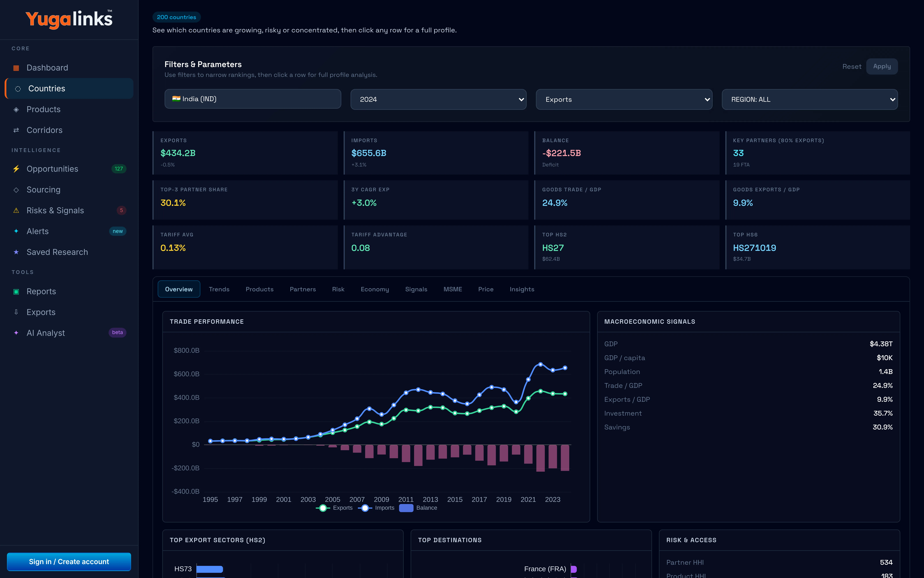The height and width of the screenshot is (578, 924).
Task: Click the Opportunities lightning bolt icon
Action: 16,169
